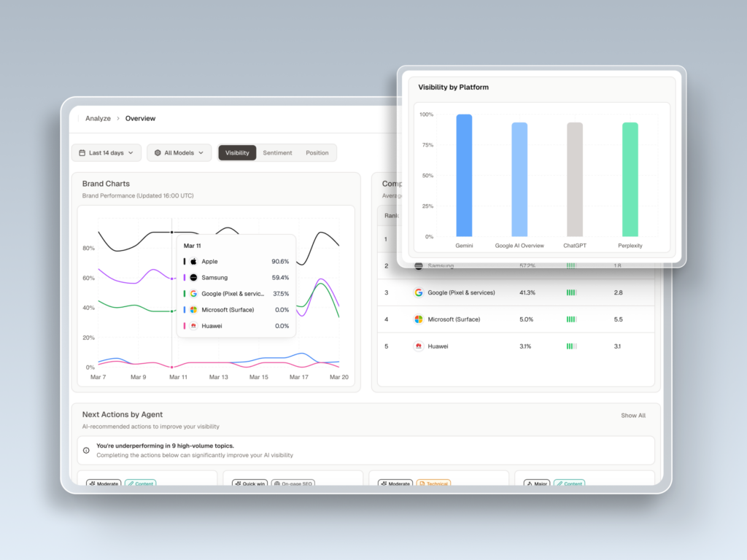Click the Overview breadcrumb item
Screen dimensions: 747x560
point(140,119)
